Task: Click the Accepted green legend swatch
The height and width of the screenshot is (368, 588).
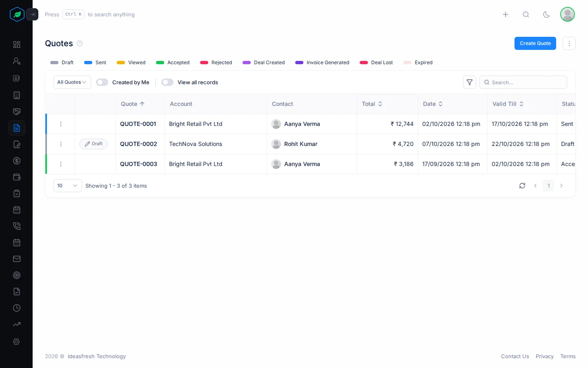Action: [160, 63]
